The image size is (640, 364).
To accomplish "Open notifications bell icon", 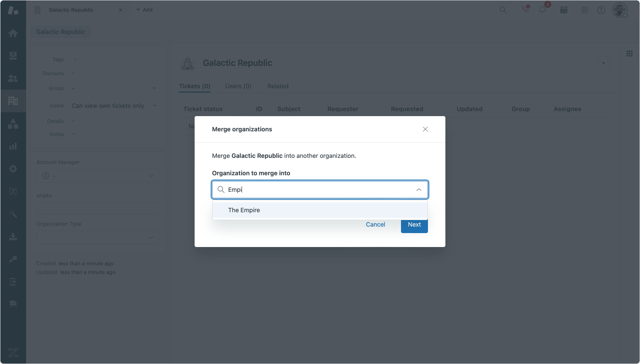I will tap(543, 9).
